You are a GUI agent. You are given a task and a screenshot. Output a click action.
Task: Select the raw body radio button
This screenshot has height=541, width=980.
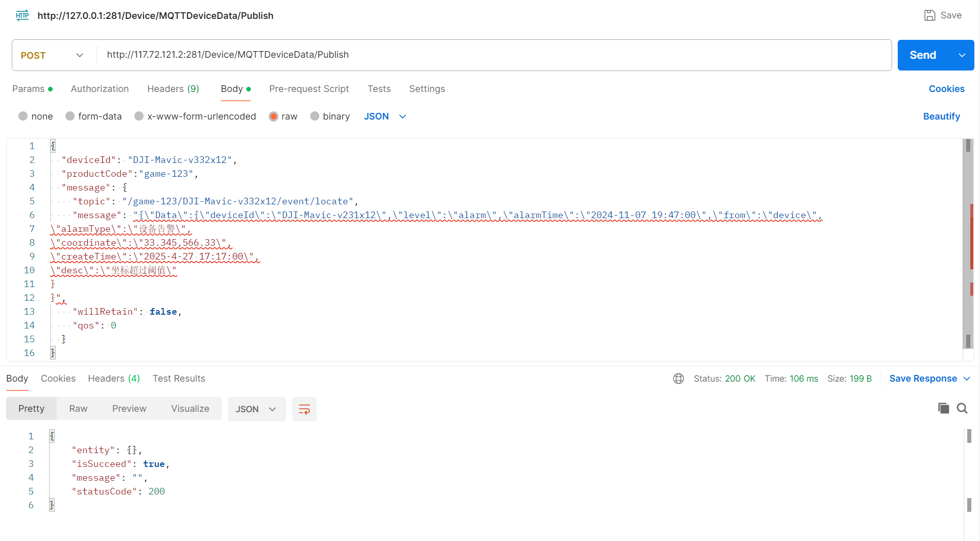274,116
